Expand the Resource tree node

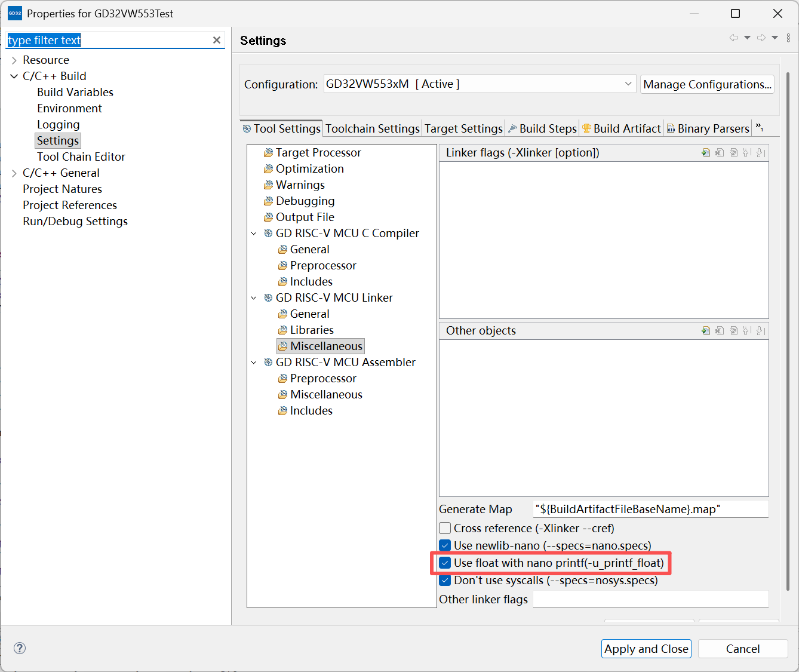point(14,60)
